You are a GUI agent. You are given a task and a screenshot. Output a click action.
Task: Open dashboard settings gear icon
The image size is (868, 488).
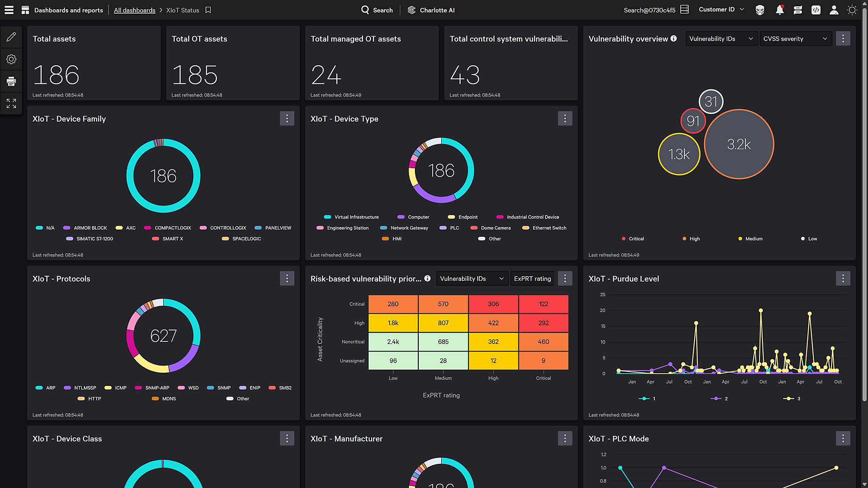click(11, 59)
